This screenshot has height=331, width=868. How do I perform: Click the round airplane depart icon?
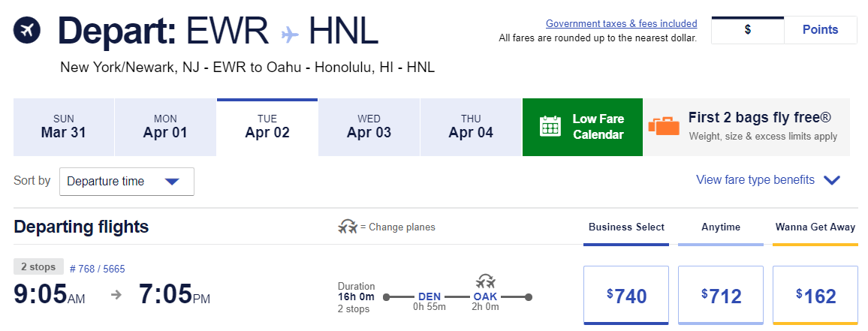(27, 30)
